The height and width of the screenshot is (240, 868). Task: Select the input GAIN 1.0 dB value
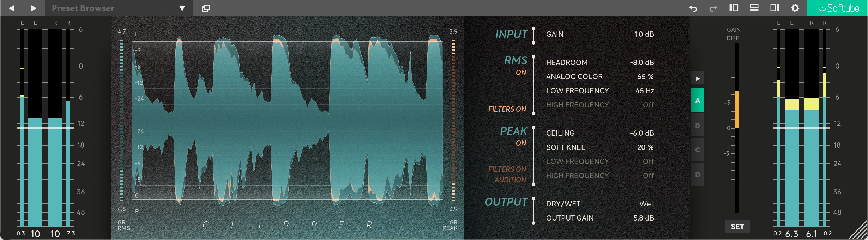point(644,34)
